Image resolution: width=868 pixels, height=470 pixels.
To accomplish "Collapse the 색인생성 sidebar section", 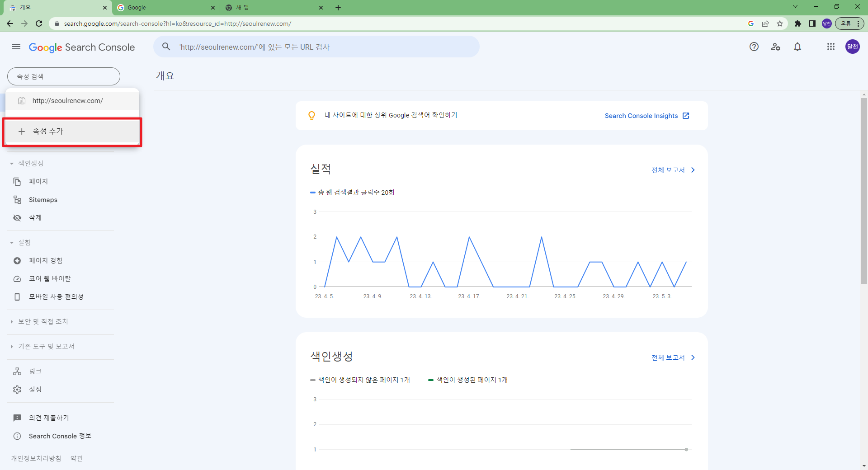I will pyautogui.click(x=12, y=164).
